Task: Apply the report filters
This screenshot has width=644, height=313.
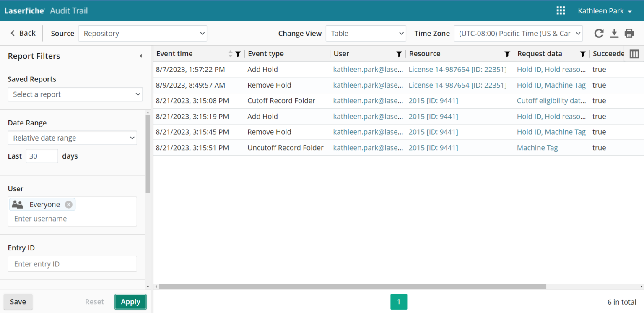Action: [x=130, y=302]
